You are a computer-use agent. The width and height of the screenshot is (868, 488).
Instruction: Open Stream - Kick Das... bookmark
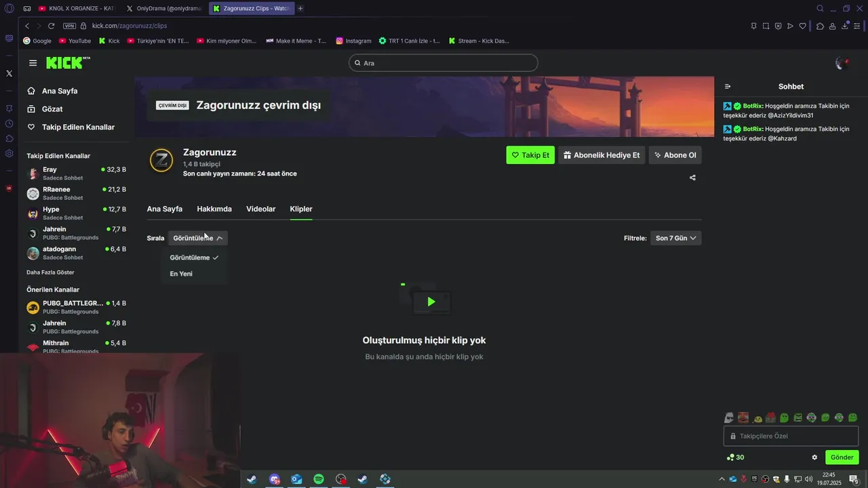point(479,41)
